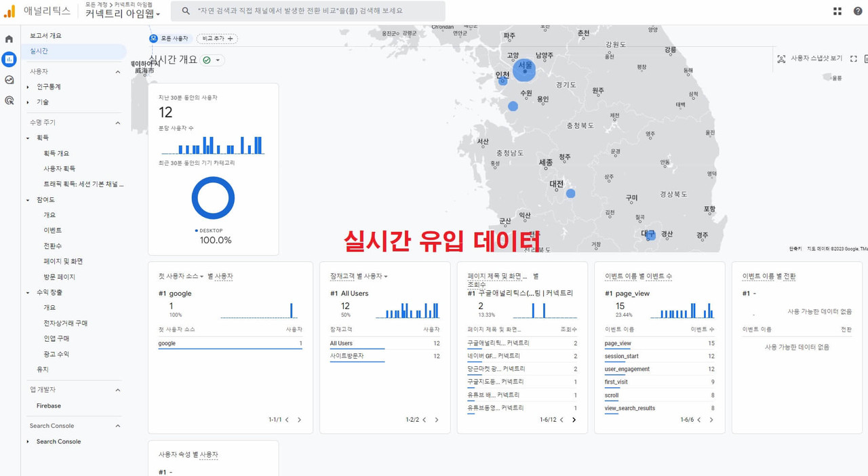The width and height of the screenshot is (868, 476).
Task: Collapse the 수명 주기 sidebar section
Action: [x=117, y=123]
